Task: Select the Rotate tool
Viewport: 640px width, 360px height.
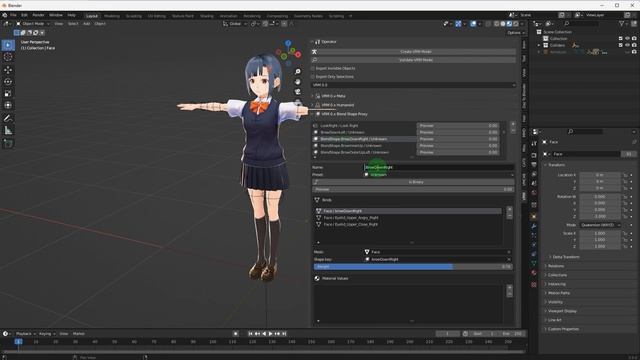Action: (8, 82)
